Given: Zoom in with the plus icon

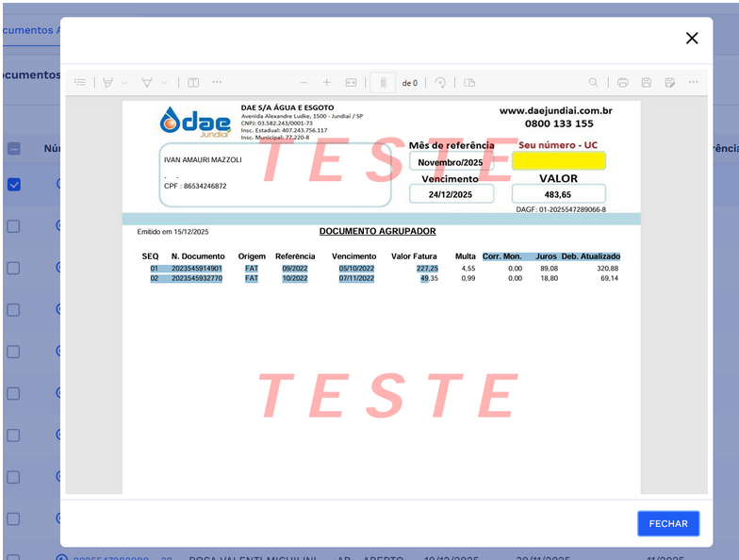Looking at the screenshot, I should point(326,83).
